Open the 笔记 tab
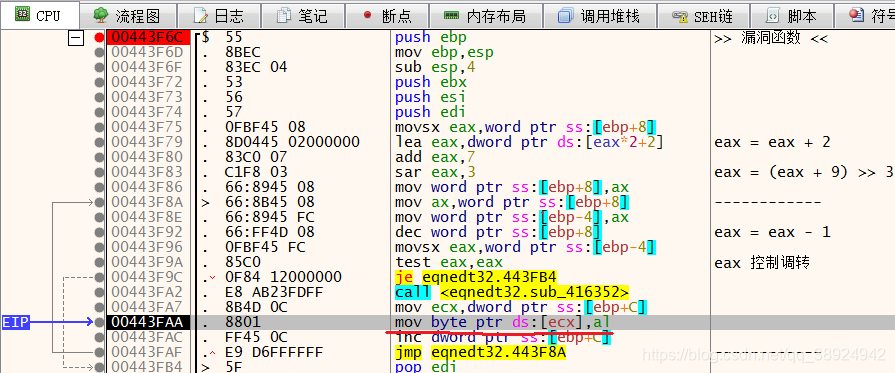Viewport: 895px width, 373px height. click(x=303, y=16)
